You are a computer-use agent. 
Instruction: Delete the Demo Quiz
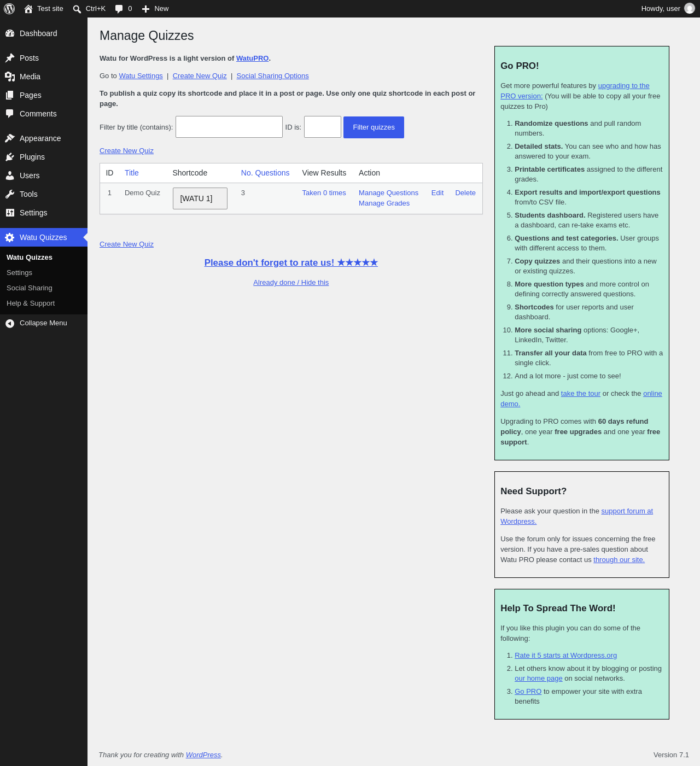pyautogui.click(x=465, y=193)
